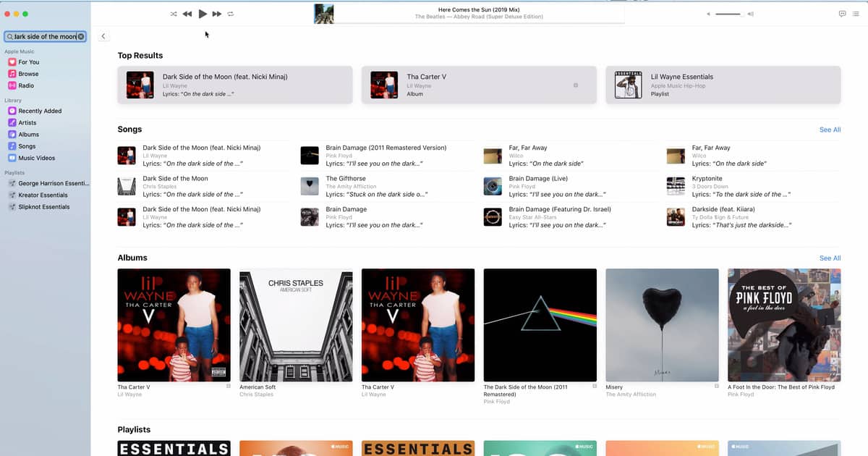Open the lyrics panel
The image size is (868, 456).
pyautogui.click(x=842, y=14)
